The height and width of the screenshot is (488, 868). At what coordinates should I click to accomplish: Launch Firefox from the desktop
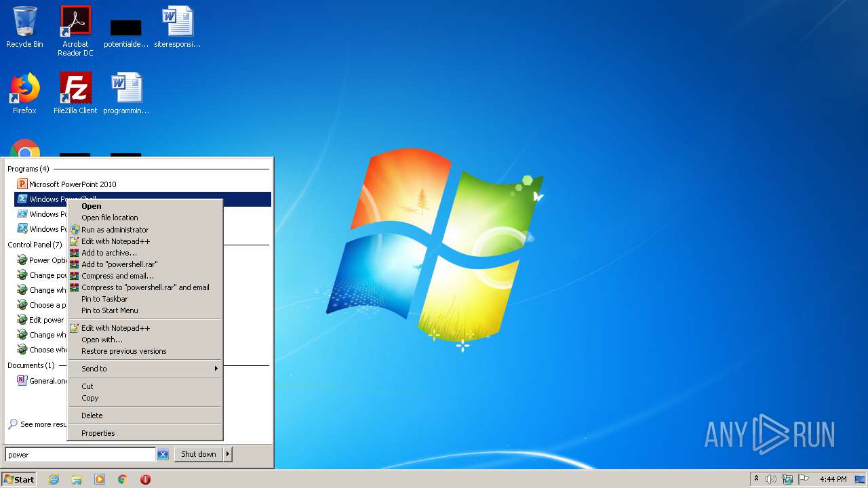[x=24, y=94]
